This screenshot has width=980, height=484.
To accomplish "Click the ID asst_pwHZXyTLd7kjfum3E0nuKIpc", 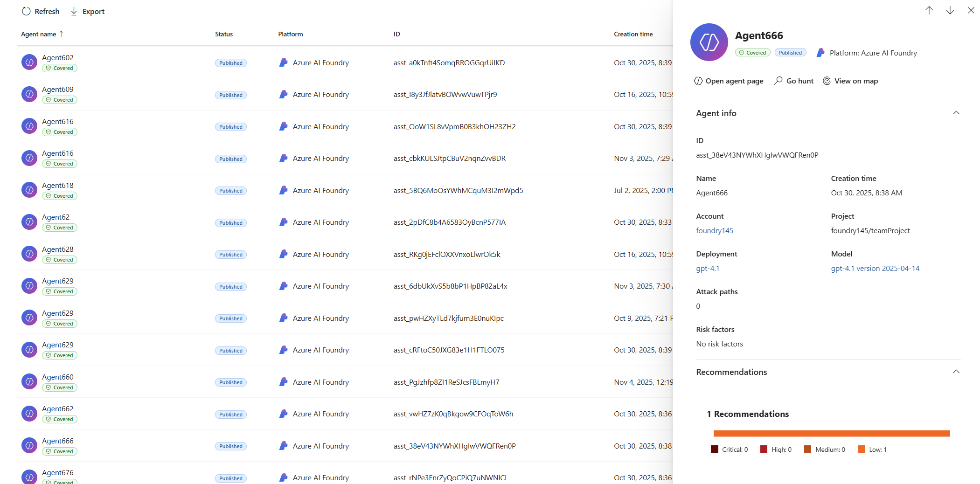I will (449, 318).
